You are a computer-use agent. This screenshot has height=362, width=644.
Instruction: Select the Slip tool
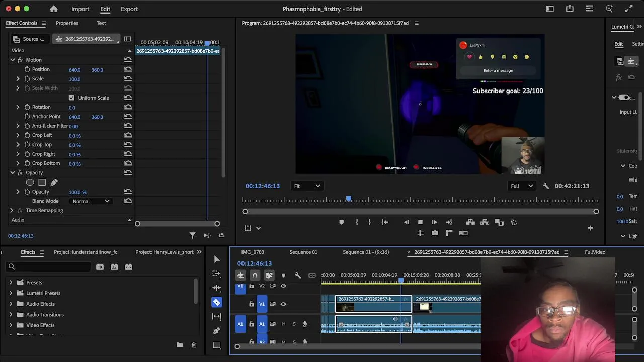[217, 316]
